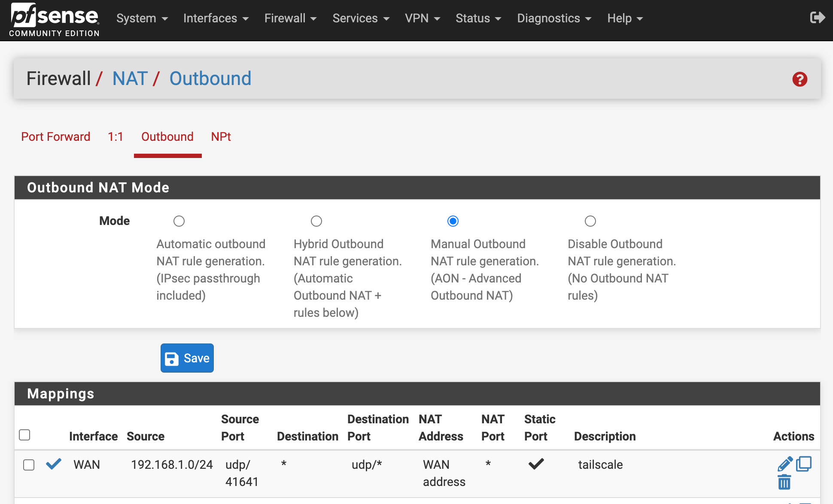The width and height of the screenshot is (833, 504).
Task: Duplicate the tailscale mapping using copy icon
Action: click(x=804, y=464)
